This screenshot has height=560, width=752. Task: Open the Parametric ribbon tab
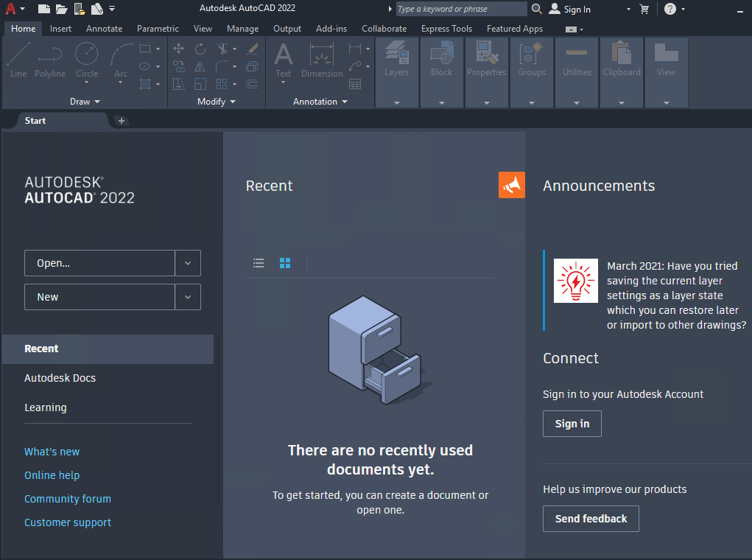pos(158,29)
